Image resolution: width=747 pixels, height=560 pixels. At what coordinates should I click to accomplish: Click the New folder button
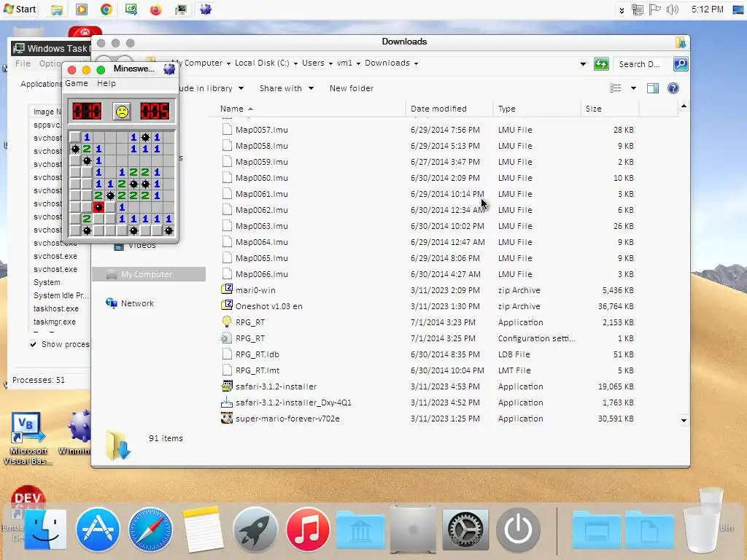coord(352,88)
